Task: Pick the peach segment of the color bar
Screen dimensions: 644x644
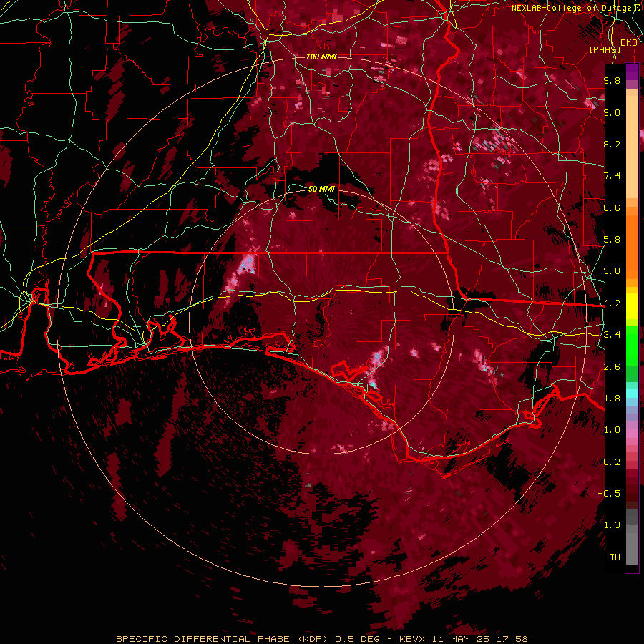Action: click(632, 147)
